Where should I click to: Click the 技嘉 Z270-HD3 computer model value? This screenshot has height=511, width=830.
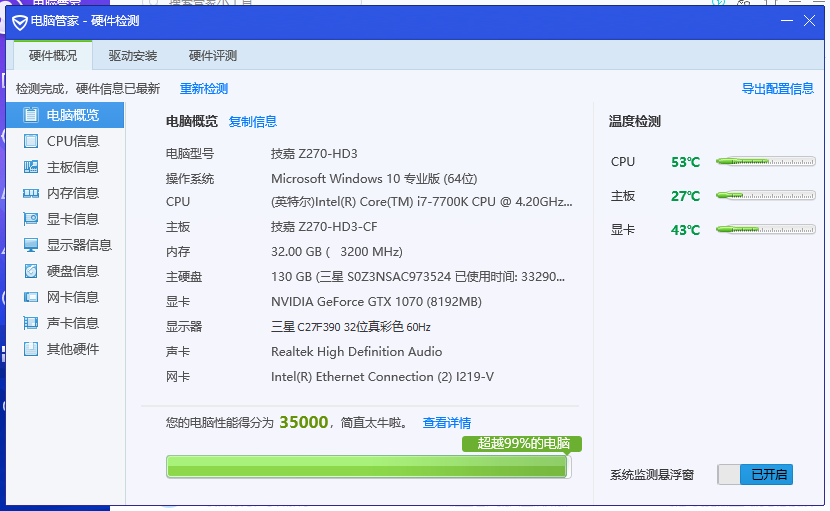[314, 154]
